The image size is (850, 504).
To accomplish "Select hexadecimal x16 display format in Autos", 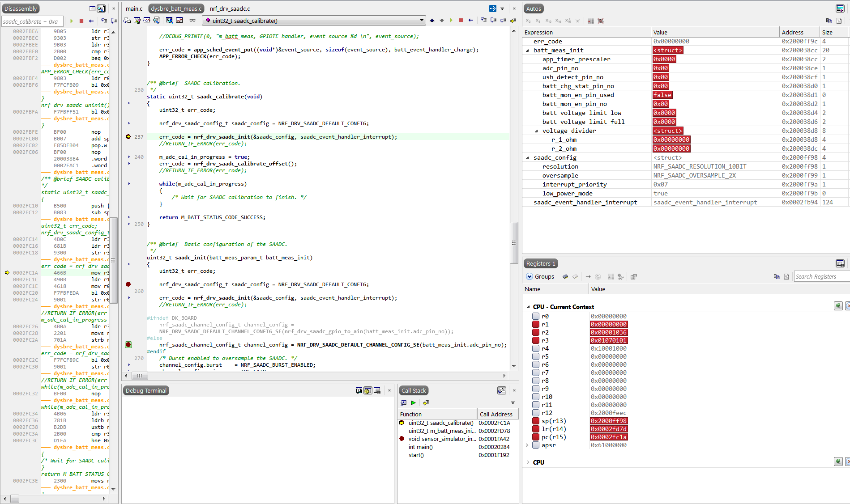I will click(x=558, y=21).
